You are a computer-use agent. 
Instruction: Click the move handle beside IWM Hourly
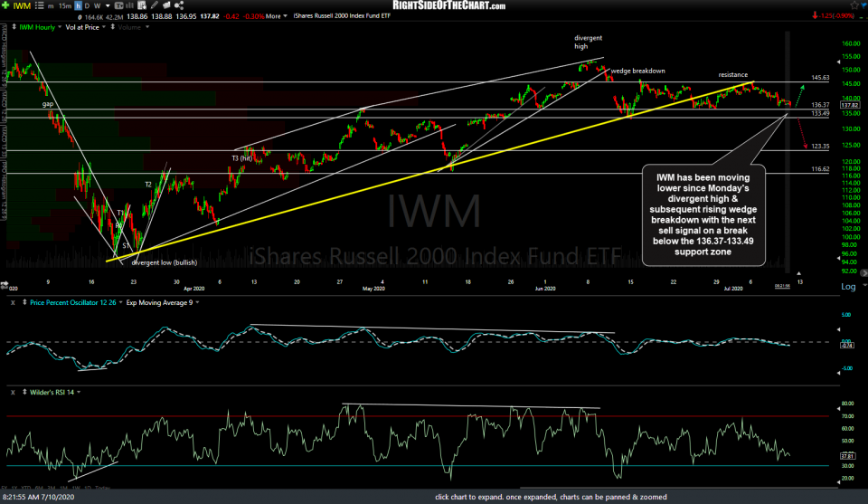point(14,27)
